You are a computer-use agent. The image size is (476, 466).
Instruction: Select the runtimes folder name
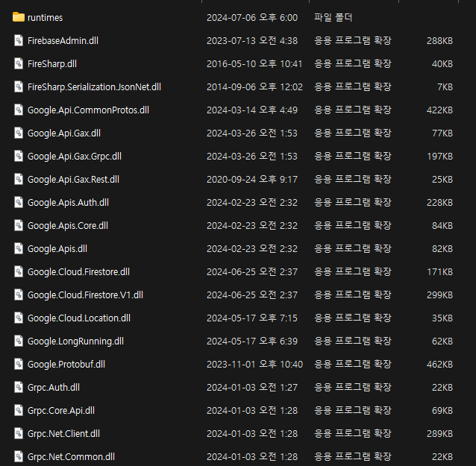(45, 18)
